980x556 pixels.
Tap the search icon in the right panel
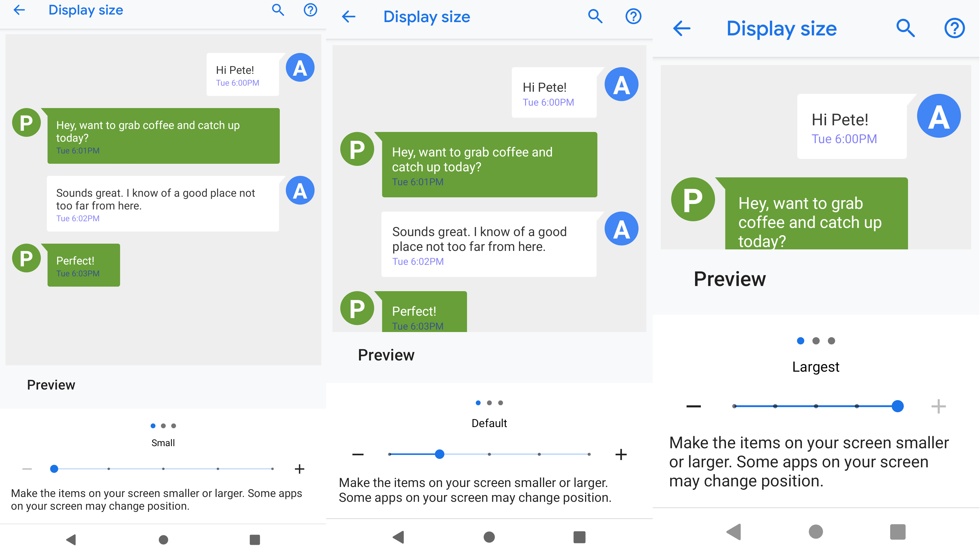tap(906, 28)
